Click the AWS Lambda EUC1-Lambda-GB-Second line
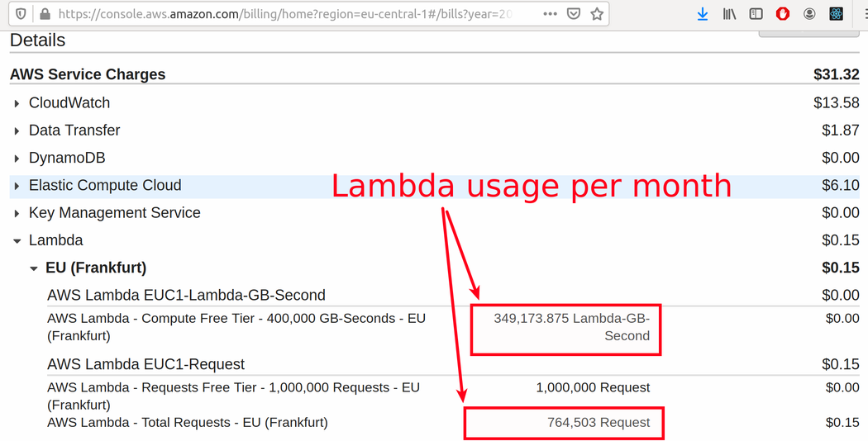This screenshot has height=441, width=868. coord(186,295)
